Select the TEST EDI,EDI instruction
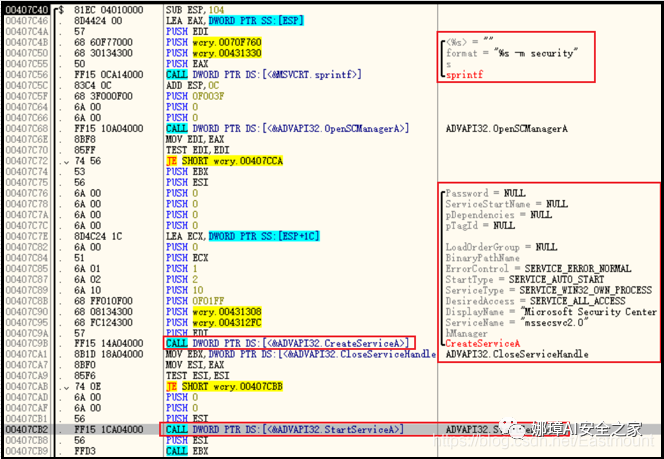Screen dimensions: 664x459 (x=198, y=150)
